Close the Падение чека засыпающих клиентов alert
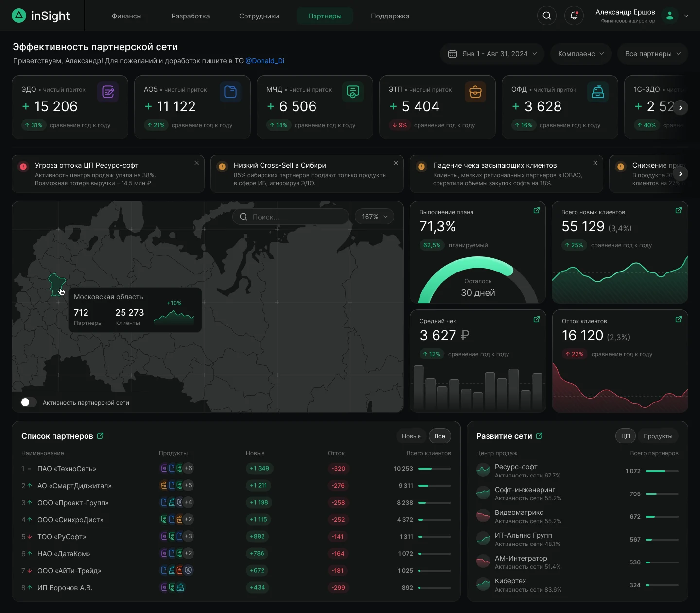 595,163
